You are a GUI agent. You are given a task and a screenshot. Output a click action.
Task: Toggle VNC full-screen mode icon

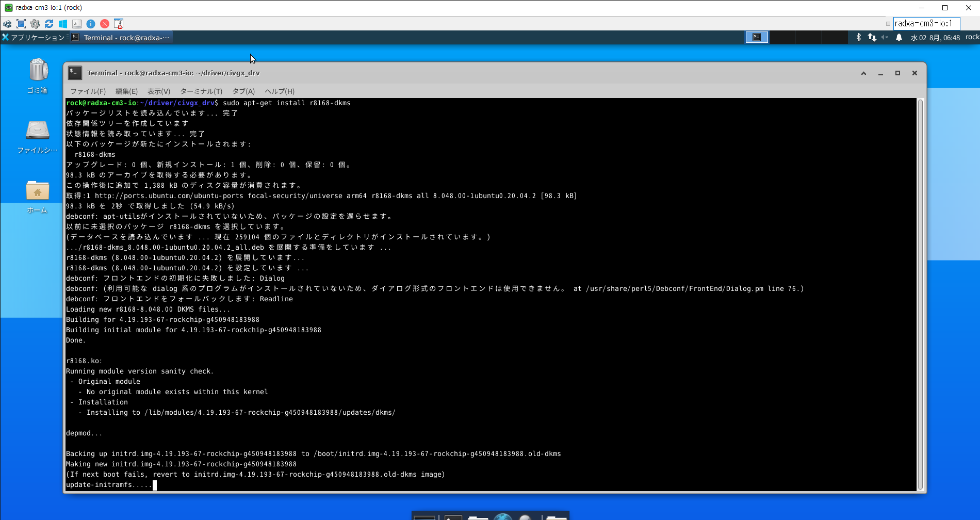pos(21,24)
